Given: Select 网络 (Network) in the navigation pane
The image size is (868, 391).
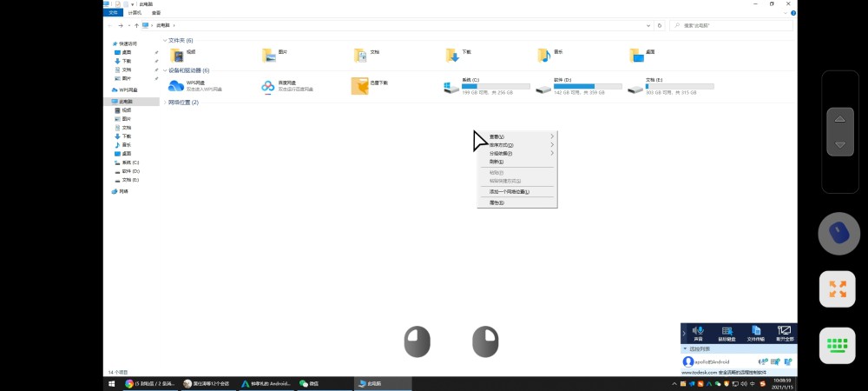Looking at the screenshot, I should (x=120, y=191).
